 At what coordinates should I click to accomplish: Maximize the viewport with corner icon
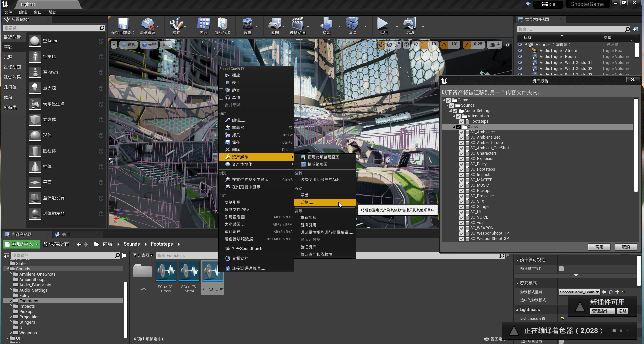(508, 44)
